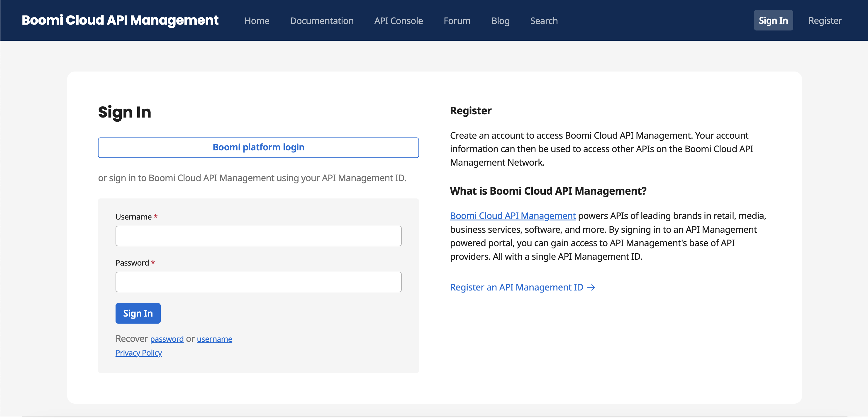The image size is (868, 418).
Task: Click the recover username link
Action: click(x=214, y=339)
